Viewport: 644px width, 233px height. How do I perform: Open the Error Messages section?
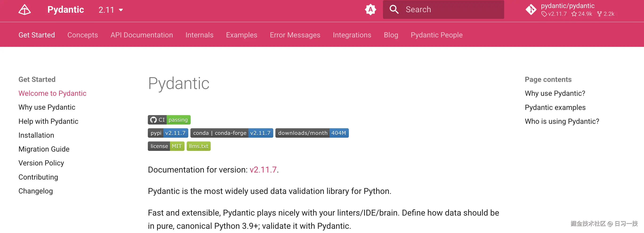tap(295, 35)
